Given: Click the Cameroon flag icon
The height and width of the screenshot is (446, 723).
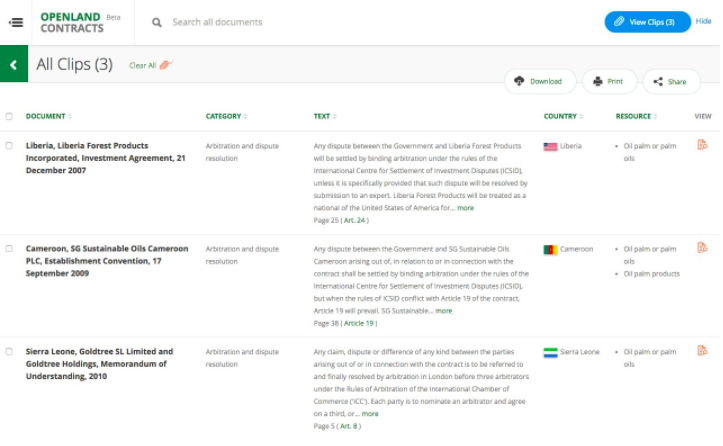Looking at the screenshot, I should pyautogui.click(x=550, y=250).
